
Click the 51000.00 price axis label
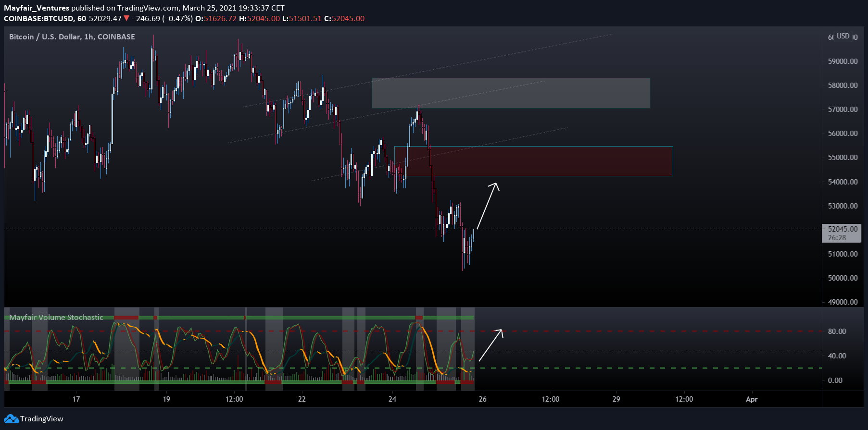(x=843, y=254)
